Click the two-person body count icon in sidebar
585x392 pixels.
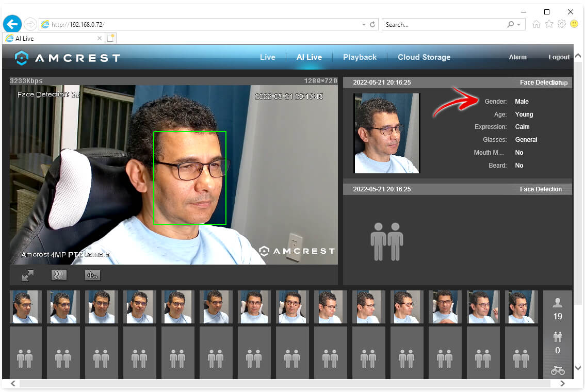[x=557, y=337]
